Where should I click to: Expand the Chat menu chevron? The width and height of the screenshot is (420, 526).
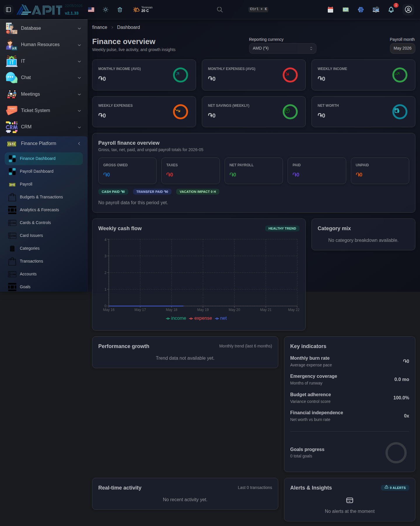[x=79, y=78]
